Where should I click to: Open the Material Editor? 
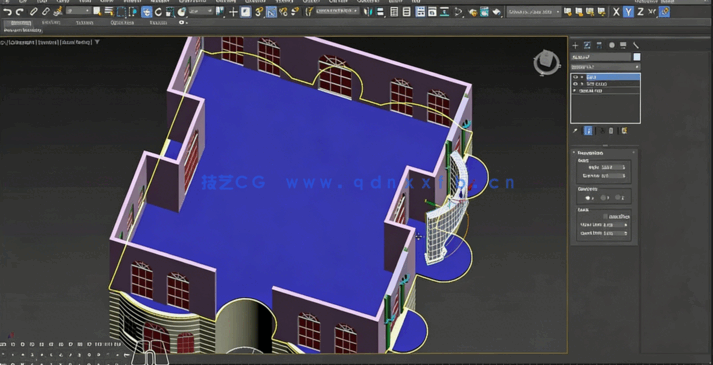pos(458,12)
